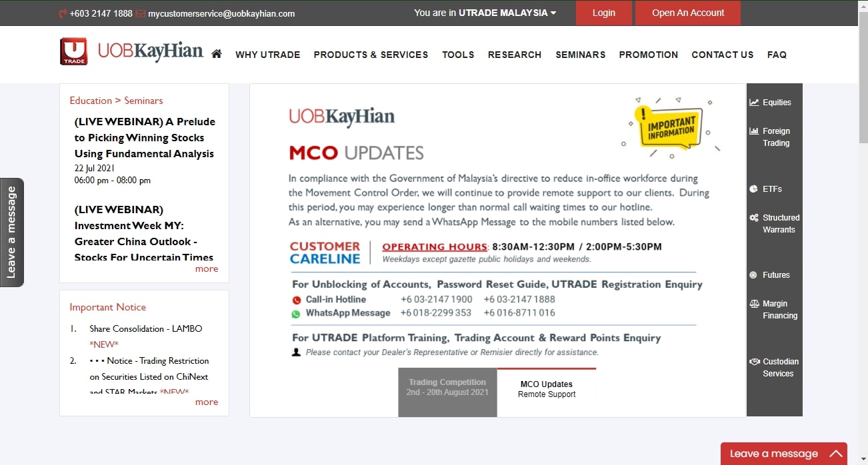This screenshot has width=868, height=465.
Task: Click the Margin Financing scales icon
Action: point(754,304)
